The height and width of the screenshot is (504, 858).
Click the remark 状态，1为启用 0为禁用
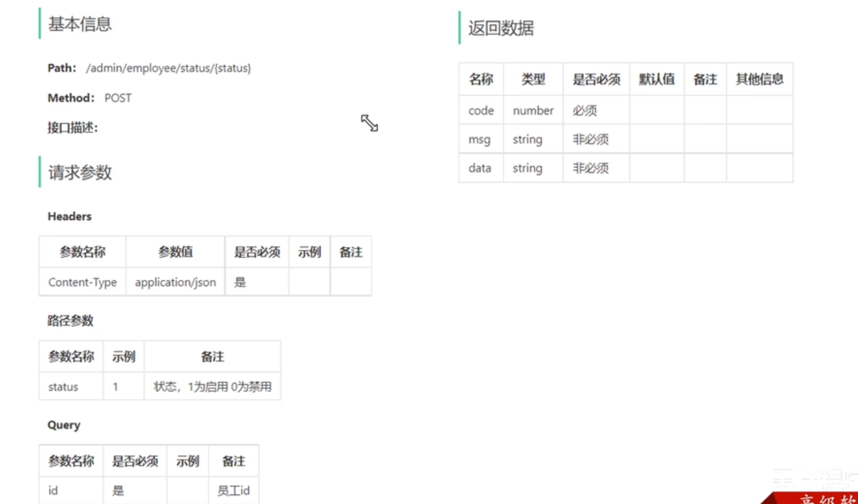tap(211, 386)
